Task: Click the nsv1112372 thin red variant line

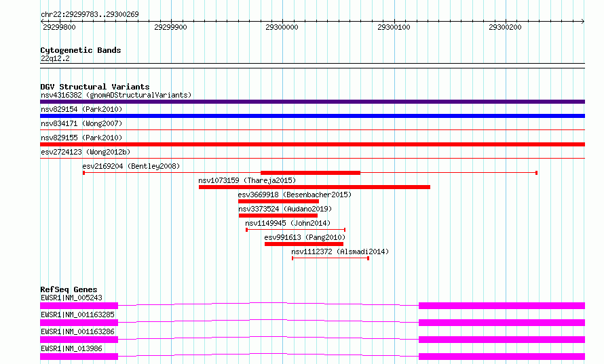Action: click(x=331, y=258)
